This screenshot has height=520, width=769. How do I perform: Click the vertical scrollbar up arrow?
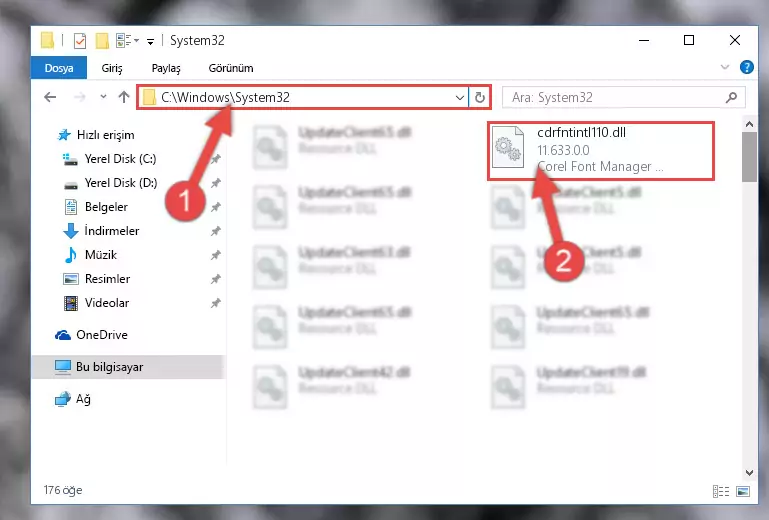749,125
